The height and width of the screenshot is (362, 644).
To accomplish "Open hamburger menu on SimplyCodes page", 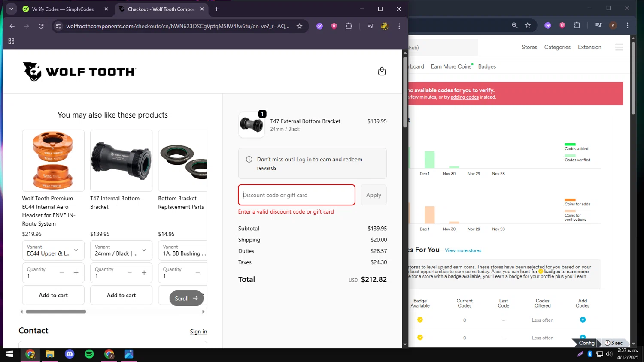I will [x=619, y=47].
